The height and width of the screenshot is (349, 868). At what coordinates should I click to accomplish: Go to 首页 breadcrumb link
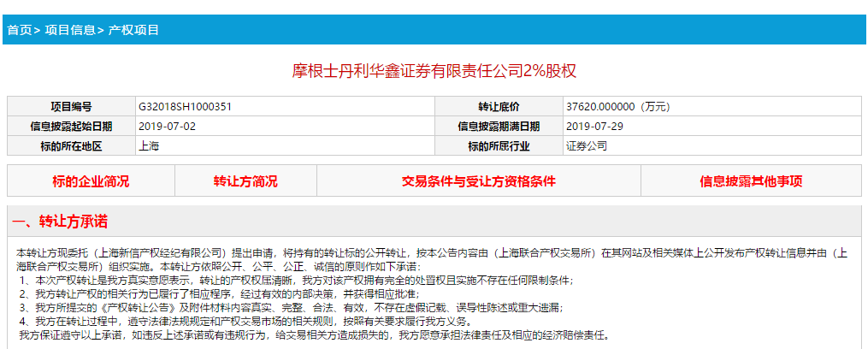(20, 30)
